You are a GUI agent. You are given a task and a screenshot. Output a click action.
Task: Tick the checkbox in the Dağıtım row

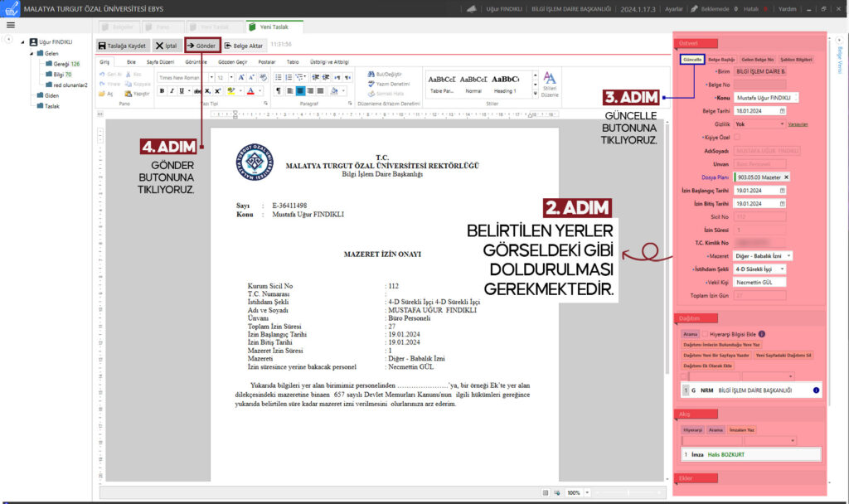point(682,376)
